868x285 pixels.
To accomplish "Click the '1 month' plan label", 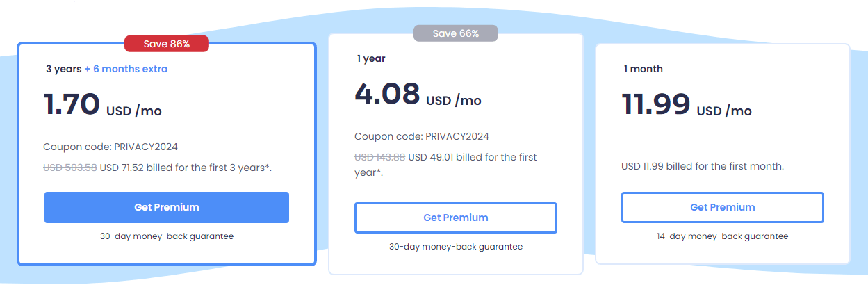I will pos(643,69).
